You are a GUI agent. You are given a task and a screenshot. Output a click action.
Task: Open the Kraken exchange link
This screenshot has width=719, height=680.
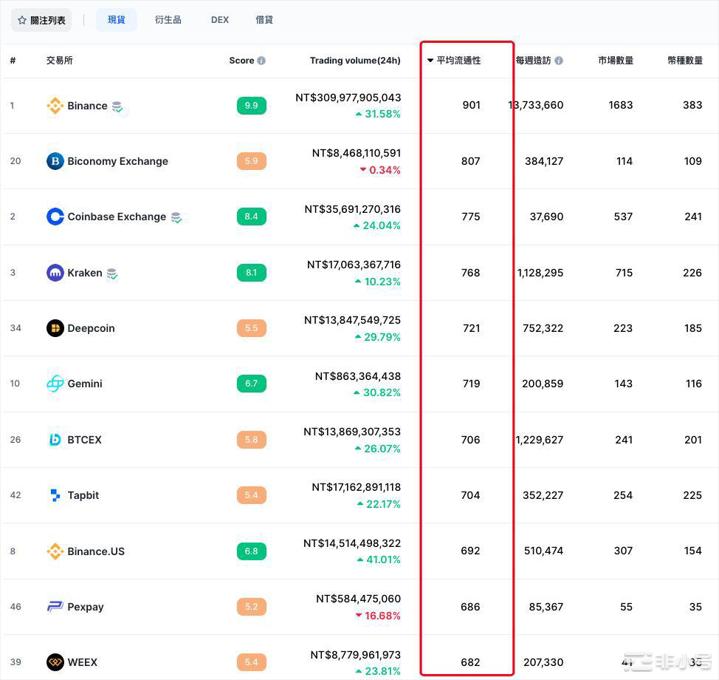pyautogui.click(x=85, y=273)
